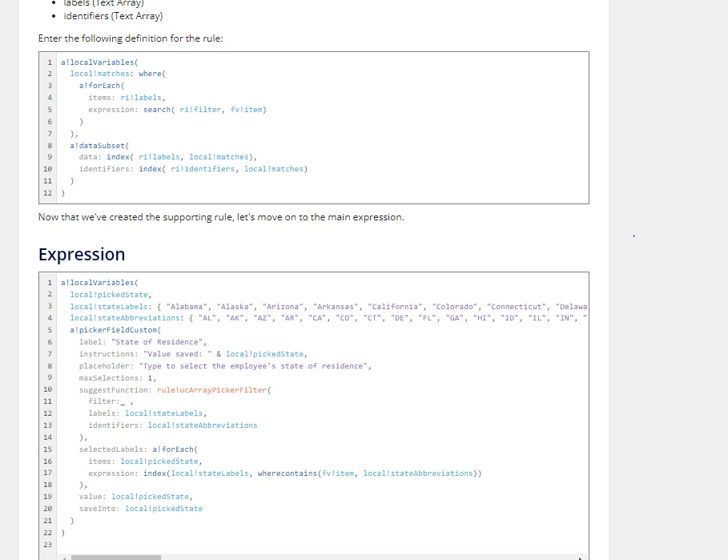Click 'selectedLabels: a!forEach(' code line
The height and width of the screenshot is (560, 728).
(139, 449)
